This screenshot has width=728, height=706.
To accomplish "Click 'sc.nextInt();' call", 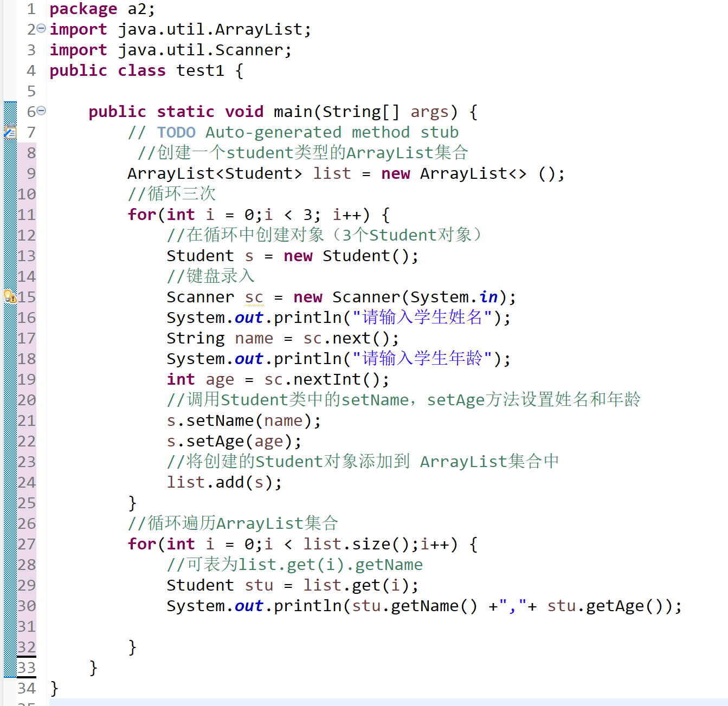I will [x=327, y=379].
